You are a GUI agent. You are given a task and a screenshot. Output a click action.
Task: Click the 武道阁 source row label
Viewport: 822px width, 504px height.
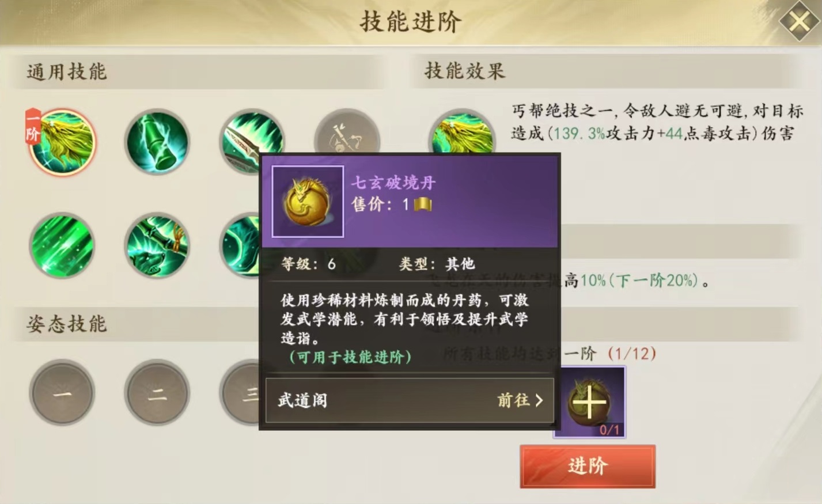(302, 400)
